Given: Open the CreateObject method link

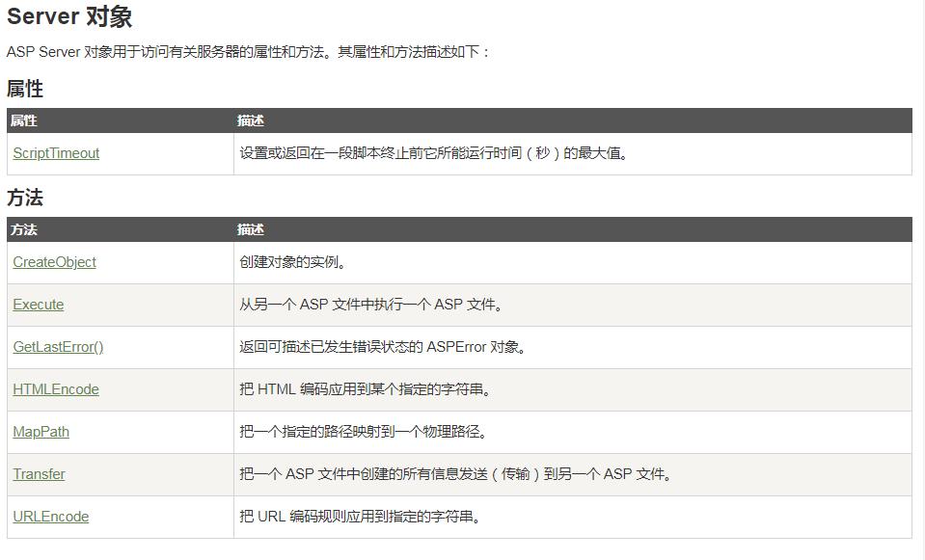Looking at the screenshot, I should tap(54, 262).
